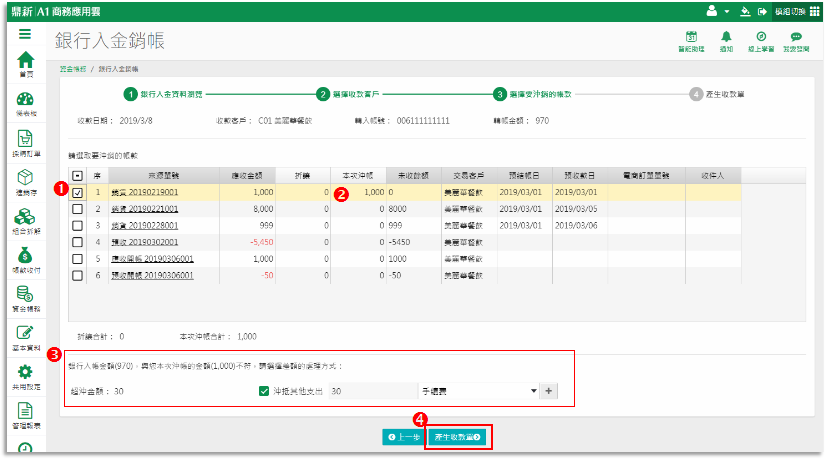Click the logout arrow icon in header
This screenshot has height=460, width=827.
[x=762, y=12]
